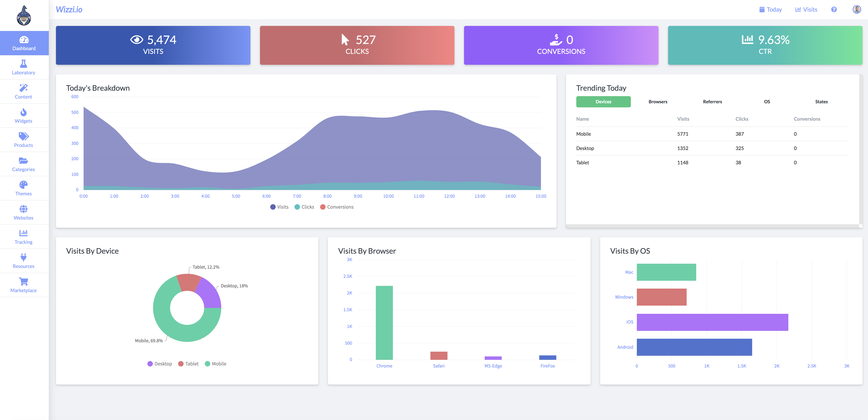Open the Visits metric selector
868x420 pixels.
coord(806,9)
